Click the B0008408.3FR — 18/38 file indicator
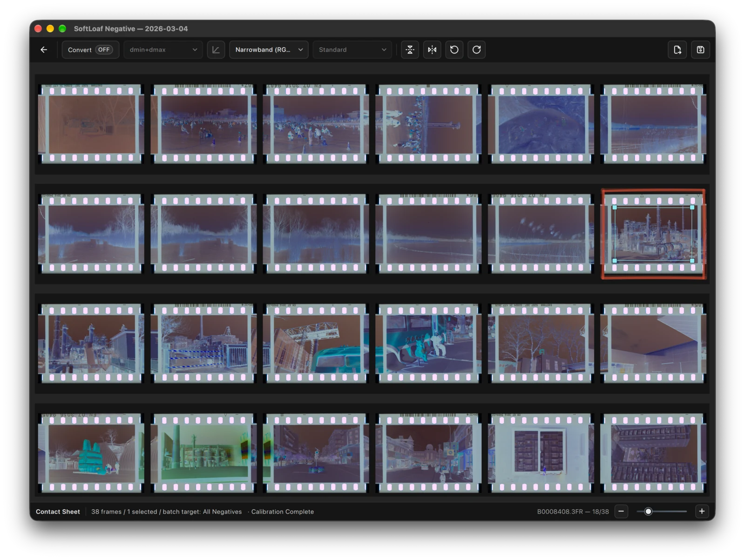The image size is (745, 560). point(573,512)
